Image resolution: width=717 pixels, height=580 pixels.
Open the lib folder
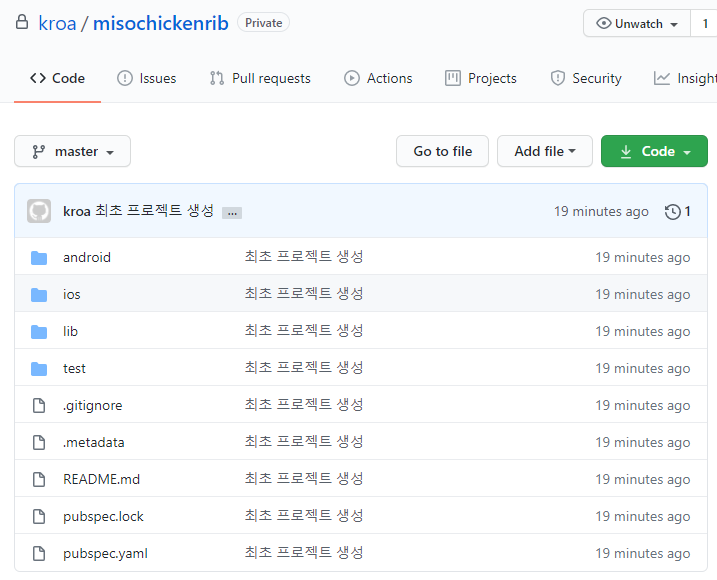coord(70,331)
